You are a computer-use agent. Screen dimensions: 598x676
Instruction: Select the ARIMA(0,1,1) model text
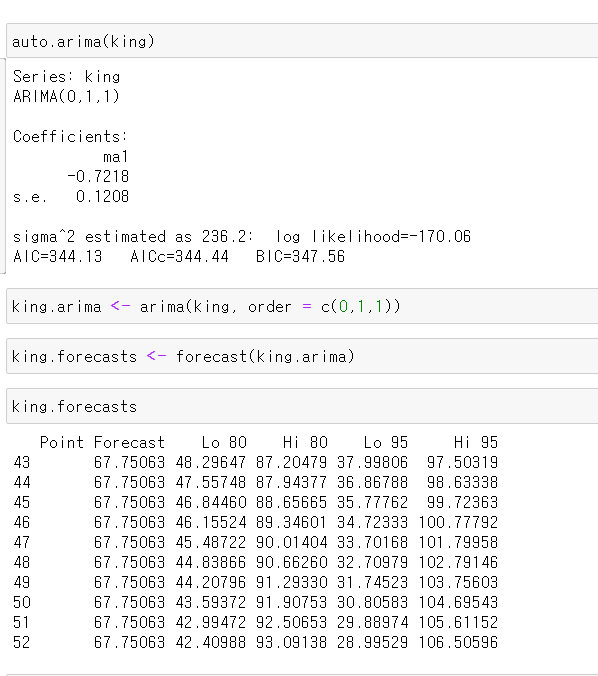pos(66,96)
